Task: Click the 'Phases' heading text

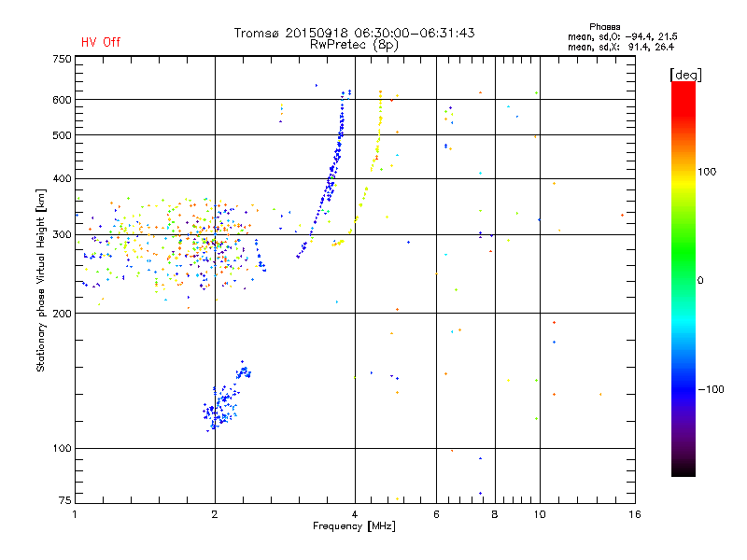Action: 604,27
